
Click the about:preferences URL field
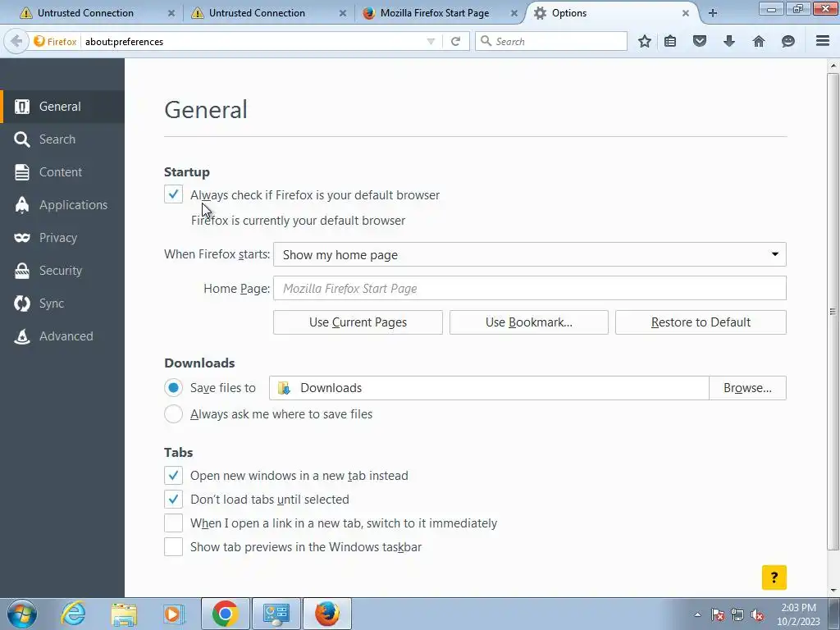252,41
